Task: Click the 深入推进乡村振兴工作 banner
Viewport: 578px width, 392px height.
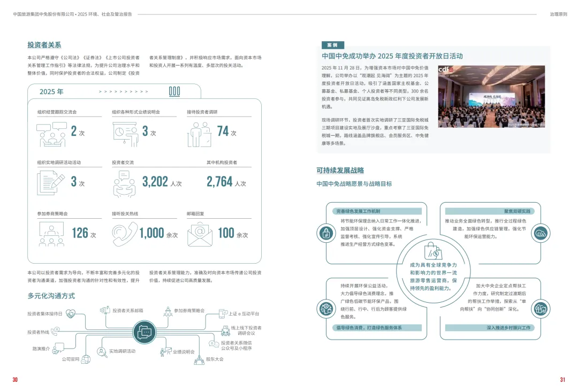Action: [490, 328]
